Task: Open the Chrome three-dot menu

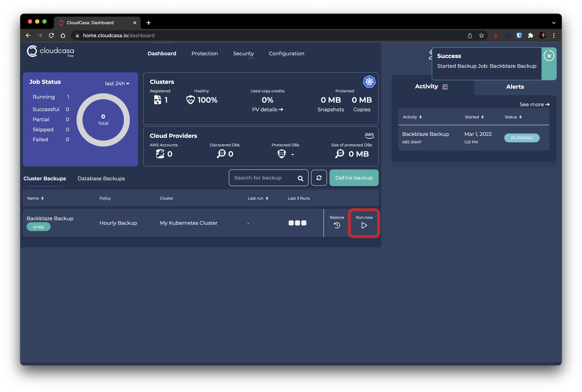Action: pos(553,36)
